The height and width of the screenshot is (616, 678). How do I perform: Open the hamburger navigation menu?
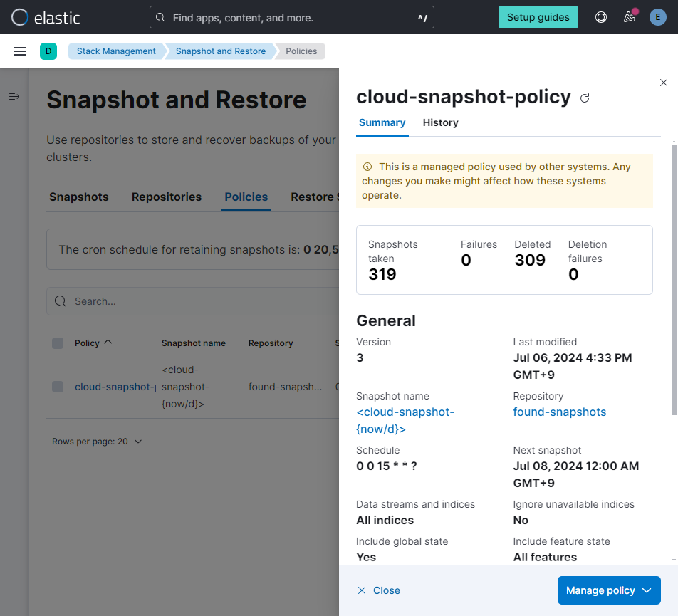(x=20, y=51)
